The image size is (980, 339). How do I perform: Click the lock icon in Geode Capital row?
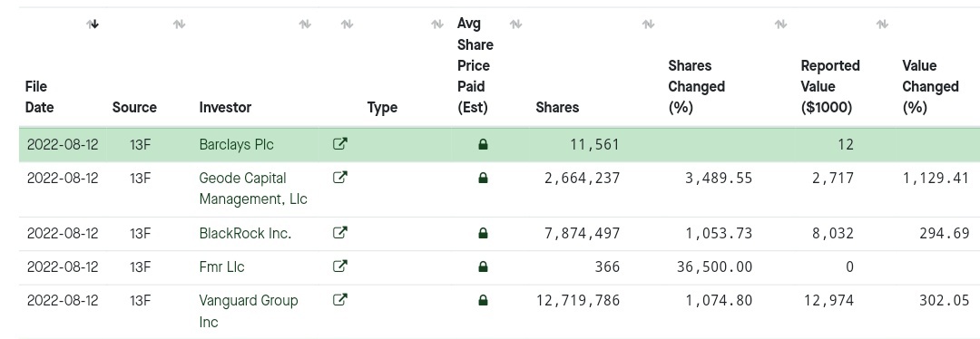[483, 179]
